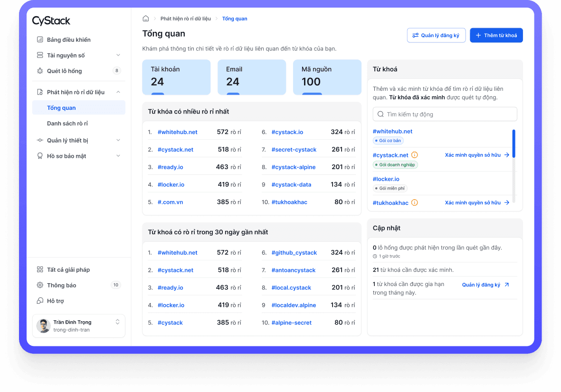This screenshot has height=392, width=561.
Task: Click the clock icon beside 1 giờ trước
Action: (375, 256)
